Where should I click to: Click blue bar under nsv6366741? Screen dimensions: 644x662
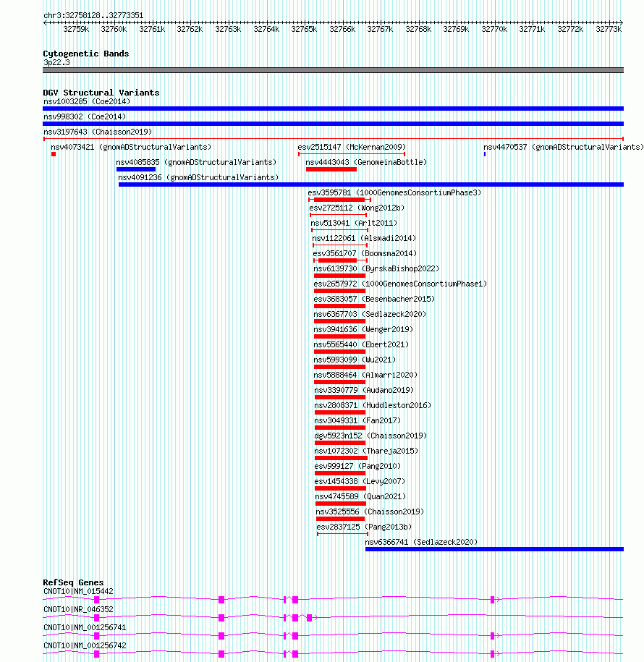(x=494, y=549)
